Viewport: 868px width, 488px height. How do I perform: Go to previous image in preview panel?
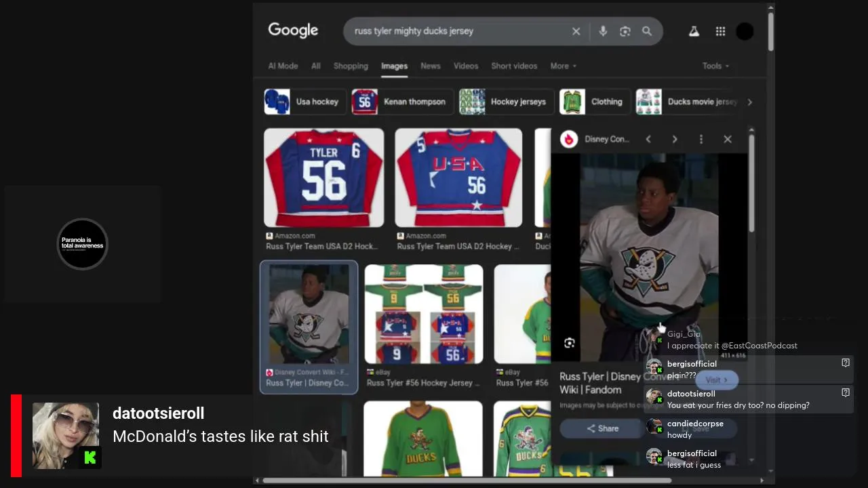[648, 139]
